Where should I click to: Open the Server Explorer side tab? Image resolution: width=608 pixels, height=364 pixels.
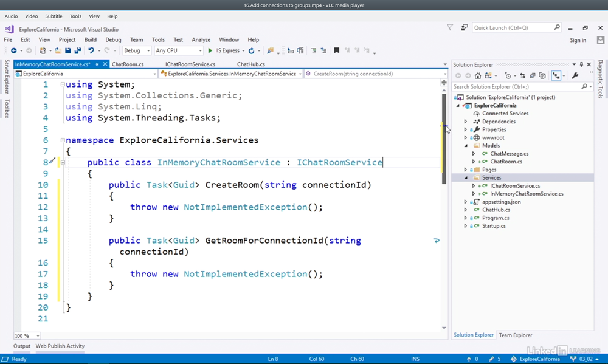point(7,77)
